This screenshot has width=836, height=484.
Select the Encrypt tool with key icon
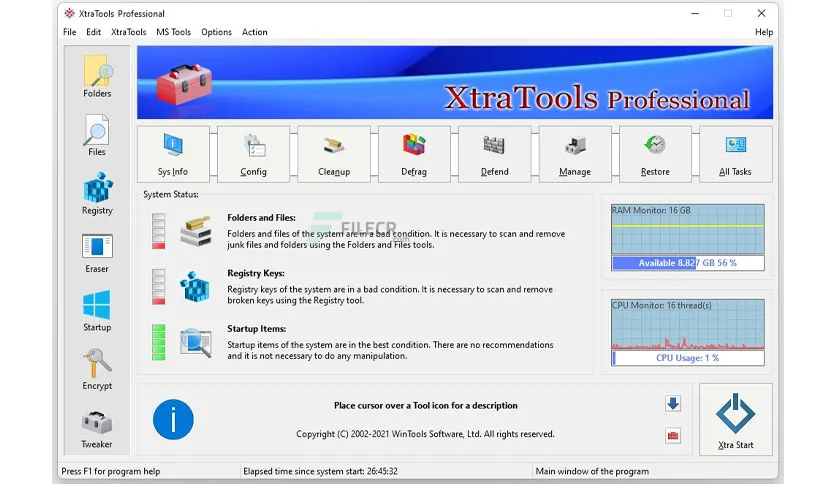[97, 369]
